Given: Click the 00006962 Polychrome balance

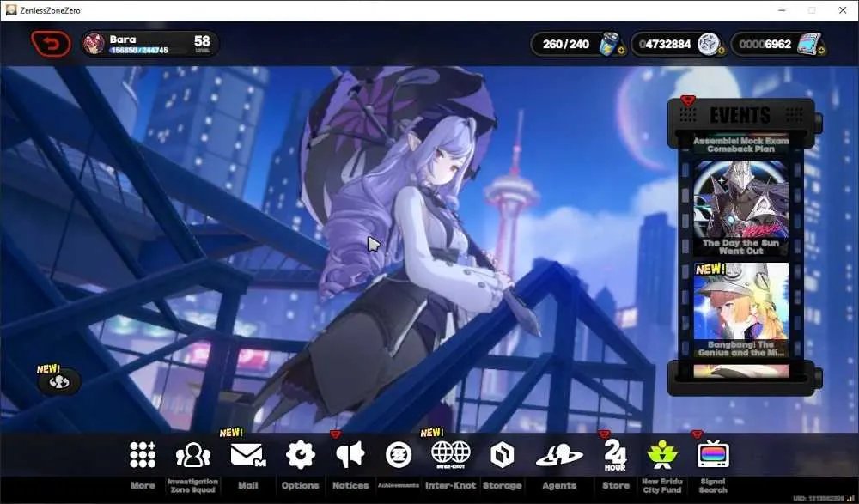Looking at the screenshot, I should [765, 45].
